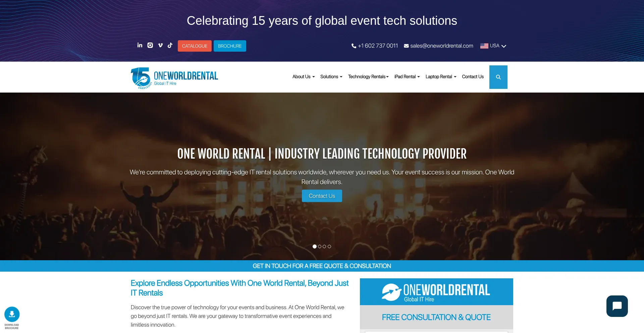Open the TikTok social icon

(x=170, y=45)
